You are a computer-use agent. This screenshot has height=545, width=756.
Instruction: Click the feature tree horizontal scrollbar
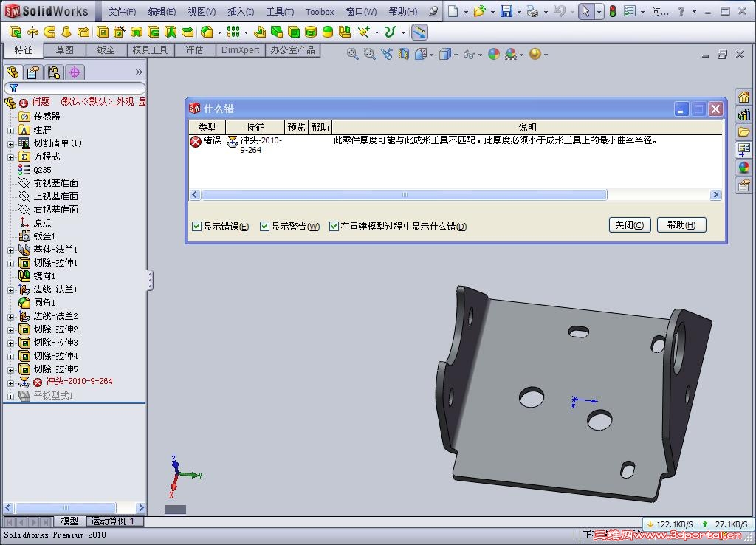coord(65,507)
